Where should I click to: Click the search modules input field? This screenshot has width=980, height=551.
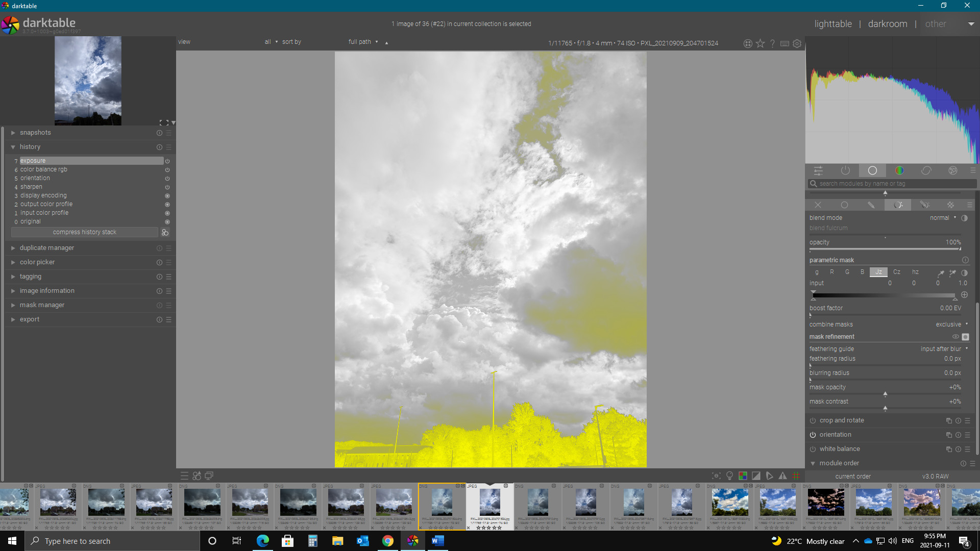[892, 184]
